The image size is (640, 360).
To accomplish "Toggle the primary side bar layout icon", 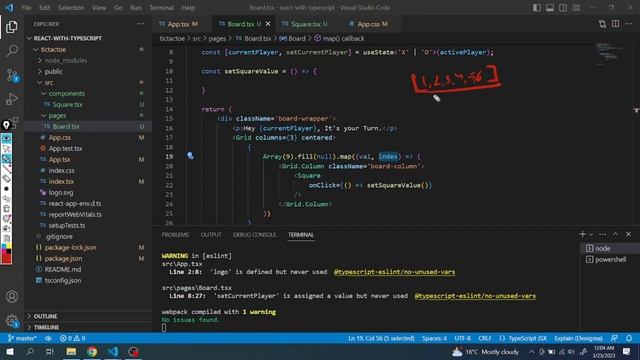I will [x=537, y=8].
